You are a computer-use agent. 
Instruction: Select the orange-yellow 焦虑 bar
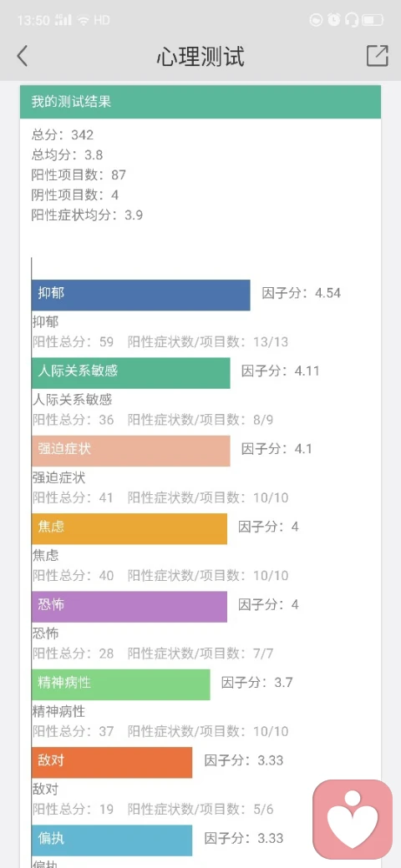click(x=129, y=528)
